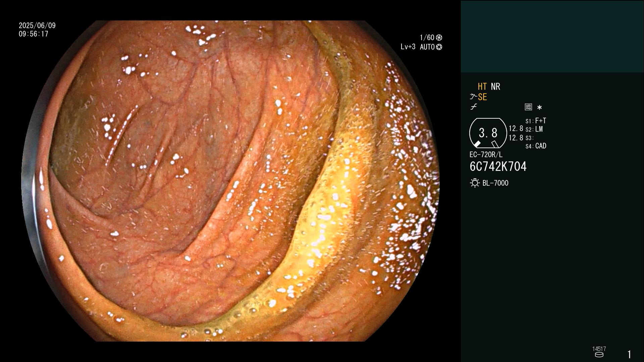
Task: Click the storage disk icon near 14517
Action: 599,355
